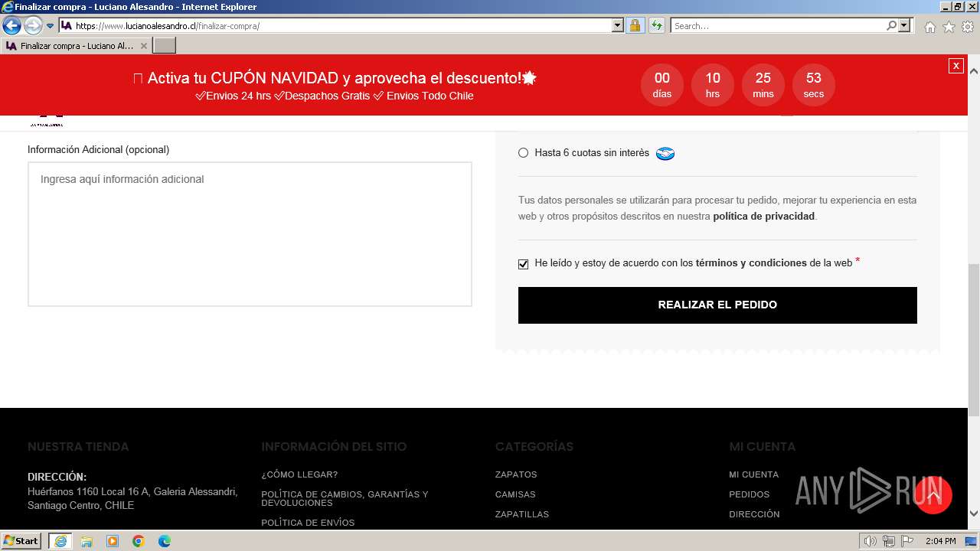Viewport: 980px width, 551px height.
Task: Click the 00 días countdown circle
Action: 662,84
